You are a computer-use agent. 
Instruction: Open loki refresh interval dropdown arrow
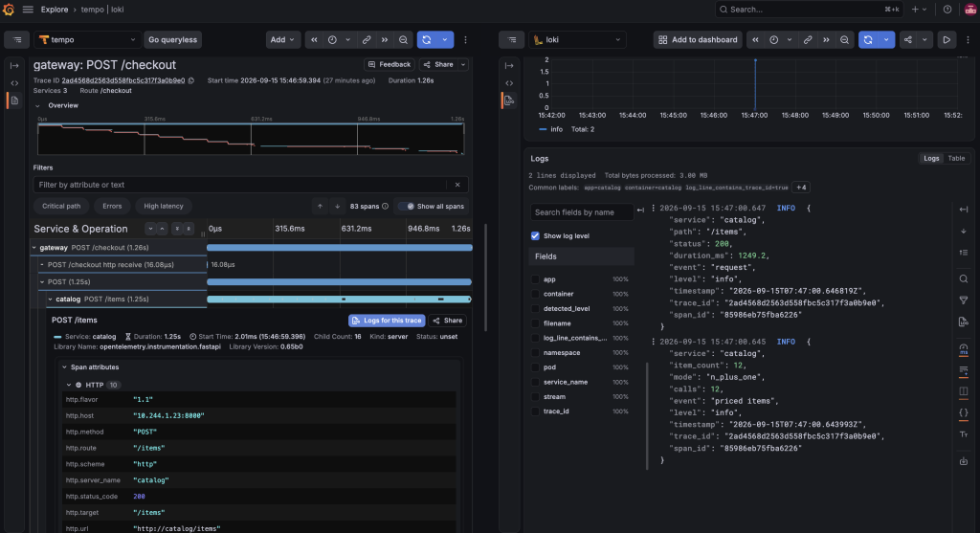[x=886, y=39]
